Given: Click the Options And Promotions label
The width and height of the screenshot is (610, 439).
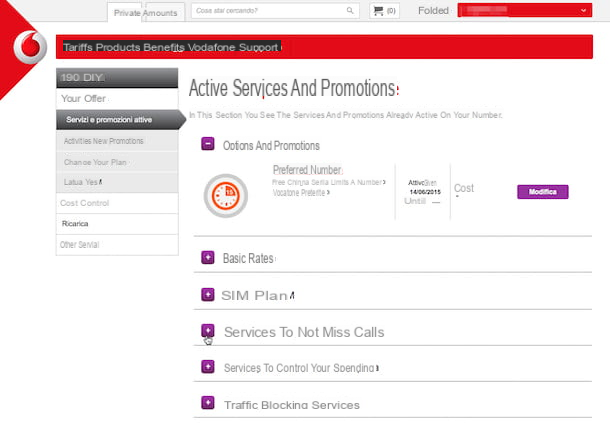Looking at the screenshot, I should pyautogui.click(x=271, y=146).
